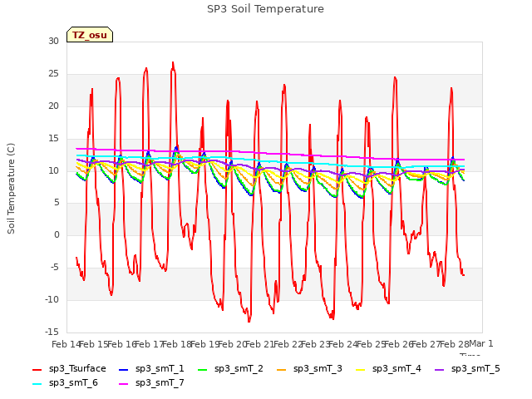Viewport: 532px width, 399px height.
Task: Click the Soil Temperature (C) axis label
Action: (x=11, y=189)
